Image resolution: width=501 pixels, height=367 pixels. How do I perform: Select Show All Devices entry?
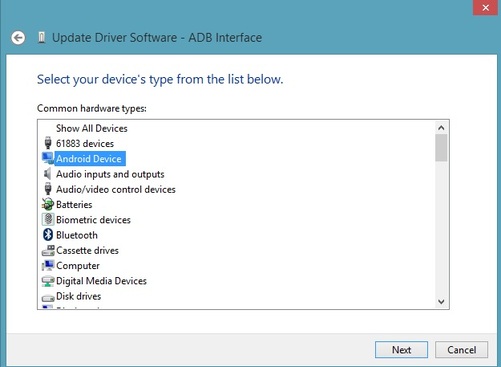(x=92, y=128)
